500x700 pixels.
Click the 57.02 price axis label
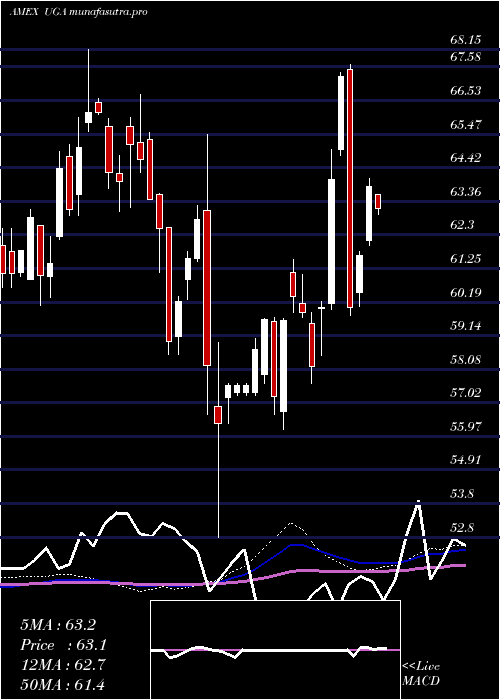pyautogui.click(x=466, y=393)
